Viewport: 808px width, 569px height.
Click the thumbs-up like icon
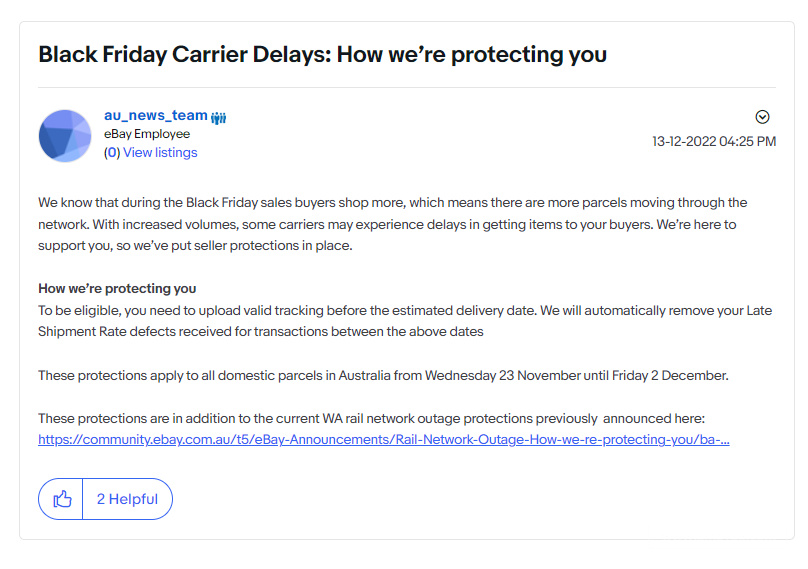pos(62,499)
